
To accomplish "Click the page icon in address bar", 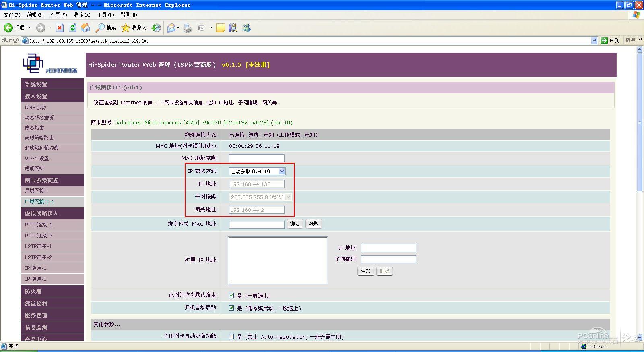I will click(25, 41).
